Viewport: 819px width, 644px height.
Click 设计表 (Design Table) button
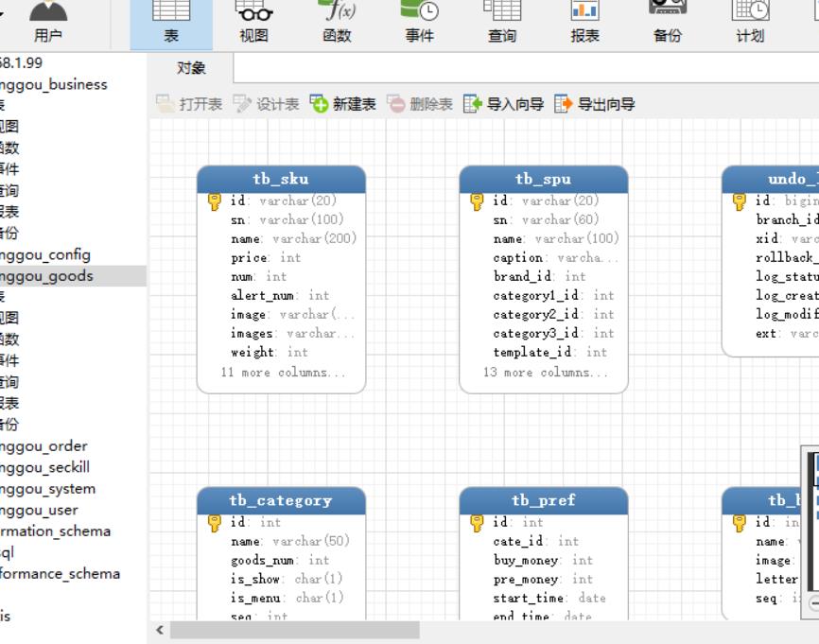266,104
